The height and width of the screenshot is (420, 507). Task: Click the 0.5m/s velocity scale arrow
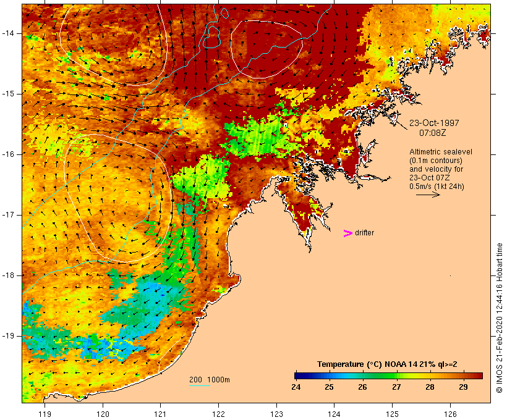tap(428, 195)
